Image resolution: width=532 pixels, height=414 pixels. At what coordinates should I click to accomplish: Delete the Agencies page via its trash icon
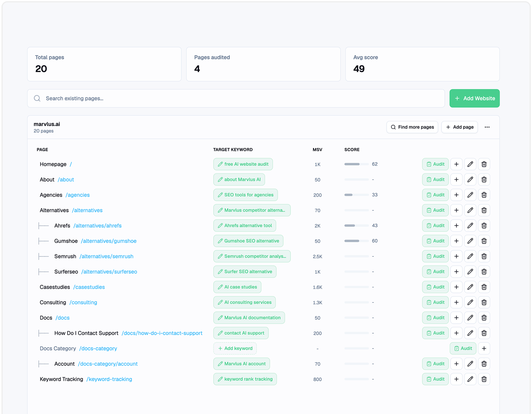[x=484, y=195]
